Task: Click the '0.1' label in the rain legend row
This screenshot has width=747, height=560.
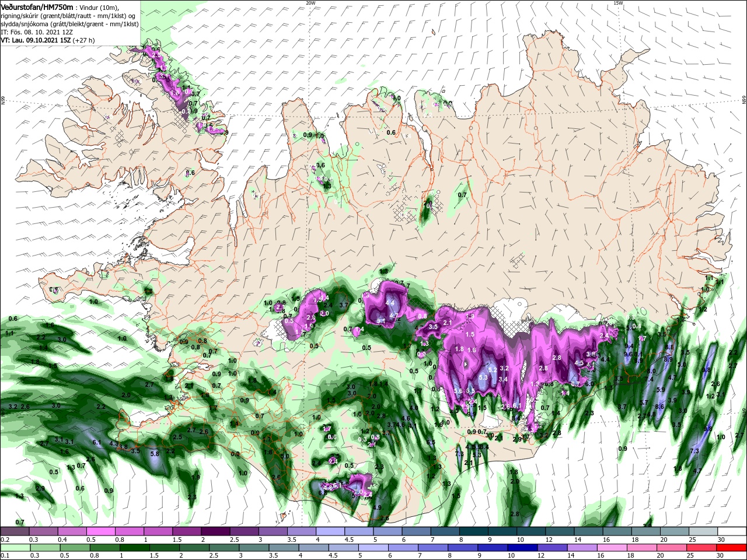Action: [x=4, y=555]
